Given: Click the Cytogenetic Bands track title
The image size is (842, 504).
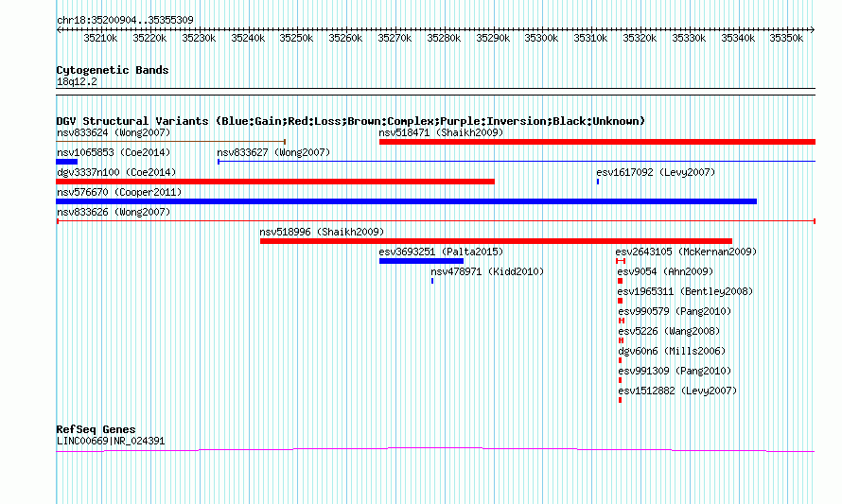Looking at the screenshot, I should click(113, 70).
